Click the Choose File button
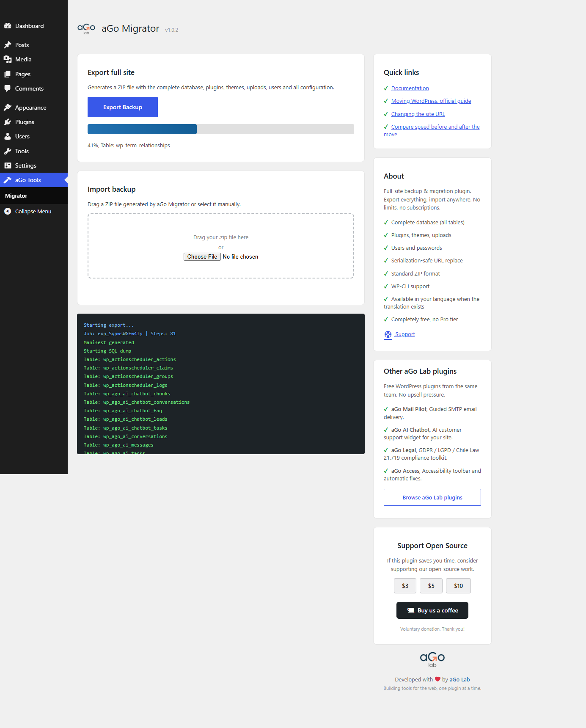586x728 pixels. coord(202,256)
